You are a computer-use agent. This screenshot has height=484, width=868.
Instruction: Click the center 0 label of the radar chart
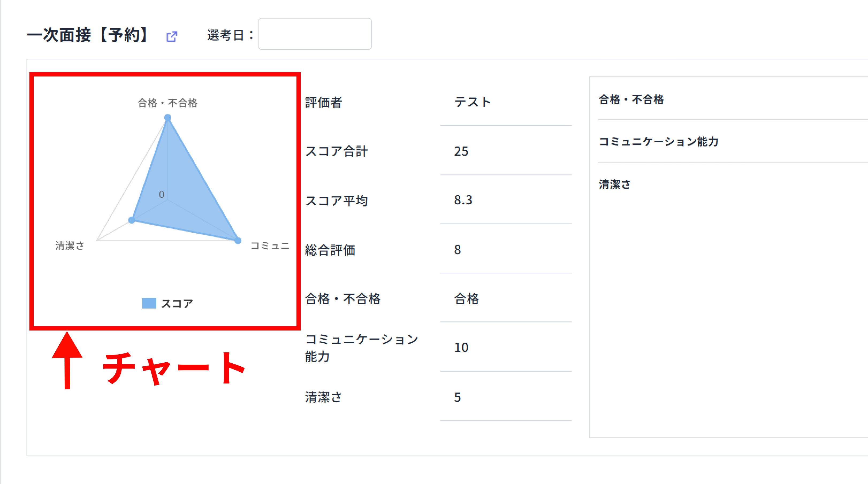coord(162,194)
